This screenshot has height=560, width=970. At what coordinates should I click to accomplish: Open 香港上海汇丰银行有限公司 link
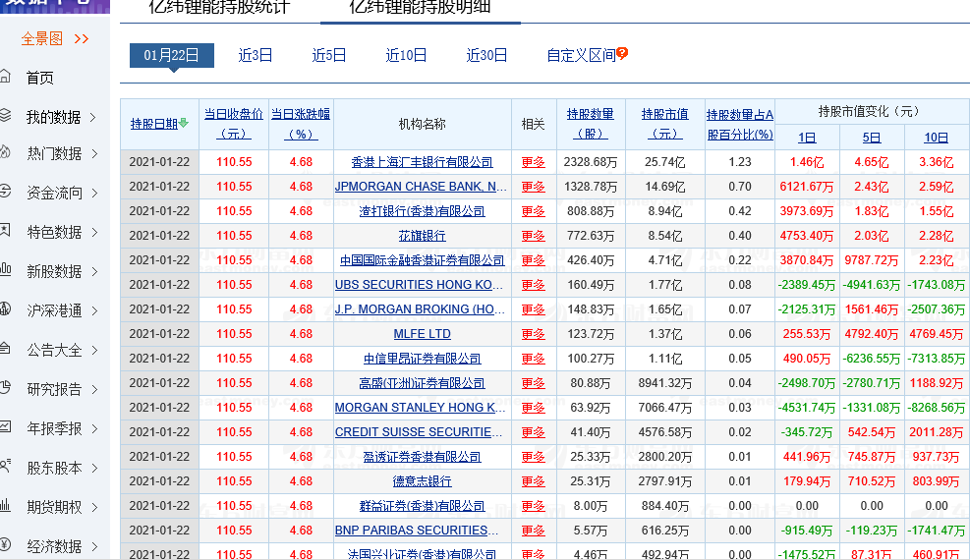point(422,162)
